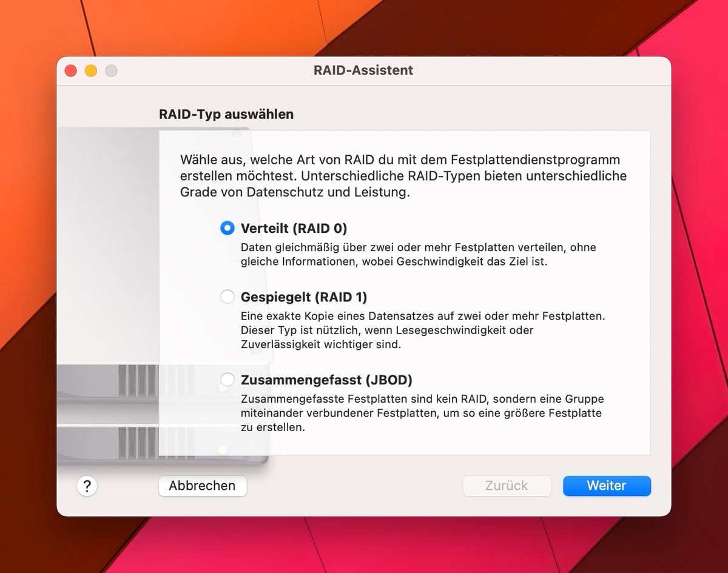Select the Verteilt (RAID 0) radio button
Viewport: 728px width, 573px height.
click(x=227, y=228)
